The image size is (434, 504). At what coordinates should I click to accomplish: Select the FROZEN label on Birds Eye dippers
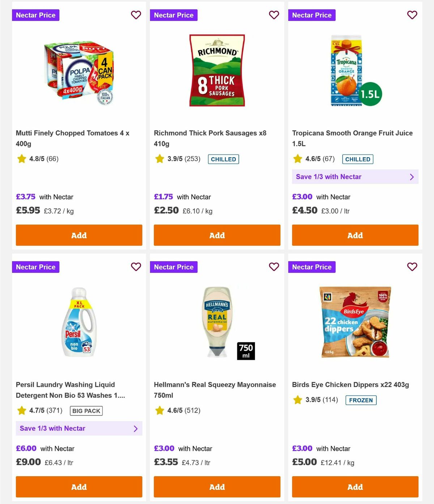point(361,400)
